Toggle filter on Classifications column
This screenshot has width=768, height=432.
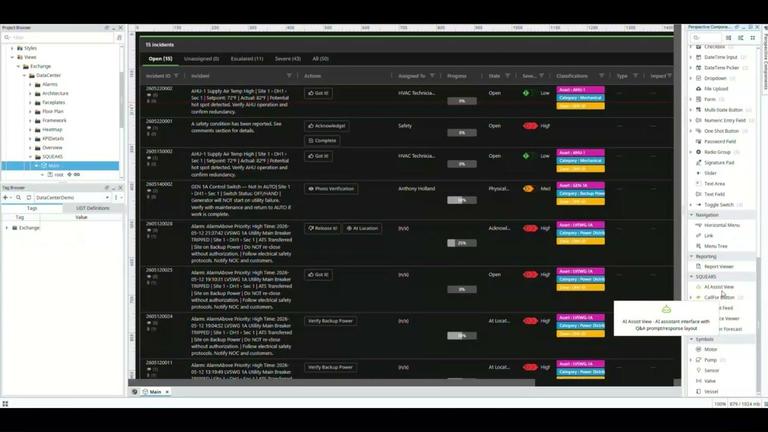(x=601, y=76)
